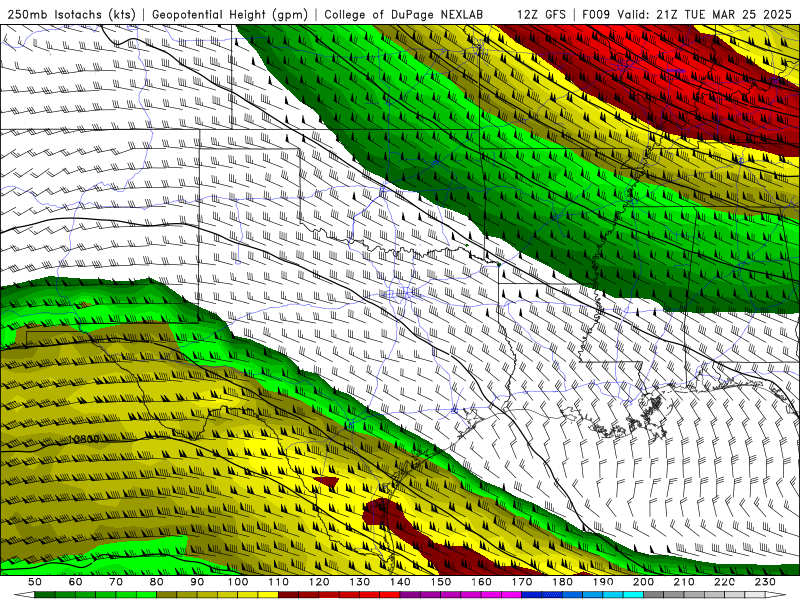800x600 pixels.
Task: Click the 70 value on the legend scale
Action: 116,582
